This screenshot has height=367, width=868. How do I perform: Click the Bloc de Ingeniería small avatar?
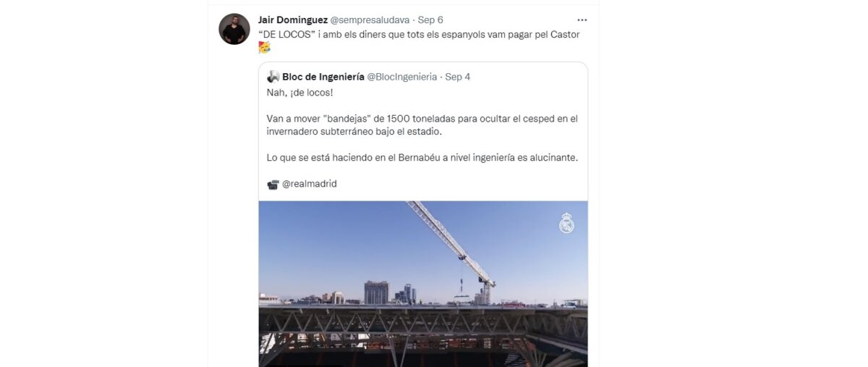tap(273, 77)
